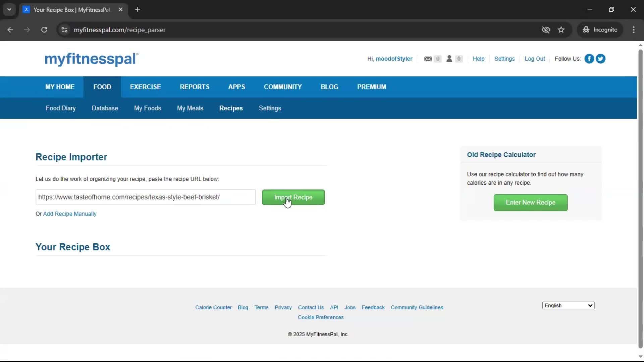644x362 pixels.
Task: Open the messages envelope icon
Action: (x=428, y=59)
